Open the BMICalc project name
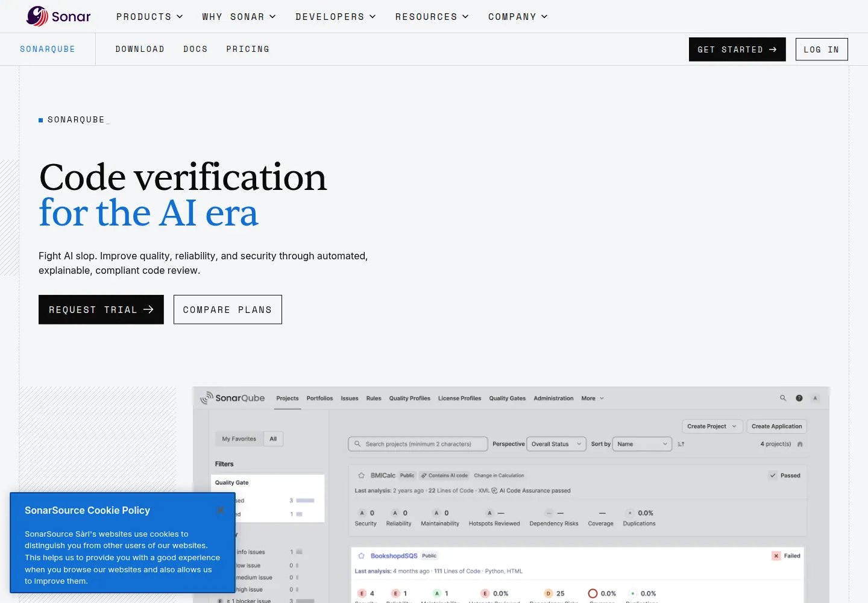 pyautogui.click(x=383, y=475)
